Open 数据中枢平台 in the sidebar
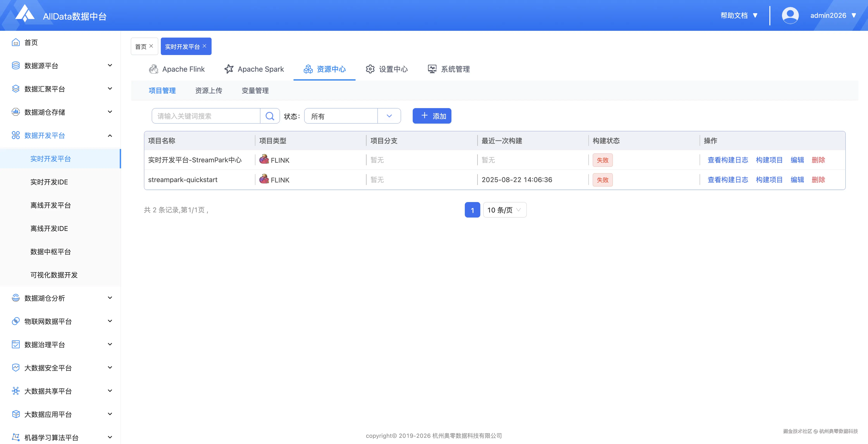This screenshot has width=868, height=444. pos(51,252)
